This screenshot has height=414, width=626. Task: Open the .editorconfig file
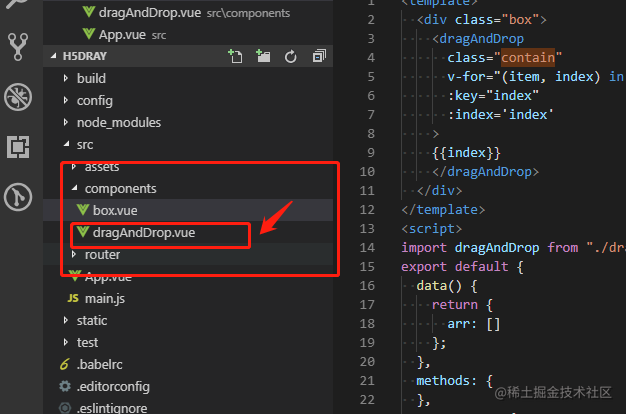click(x=188, y=386)
